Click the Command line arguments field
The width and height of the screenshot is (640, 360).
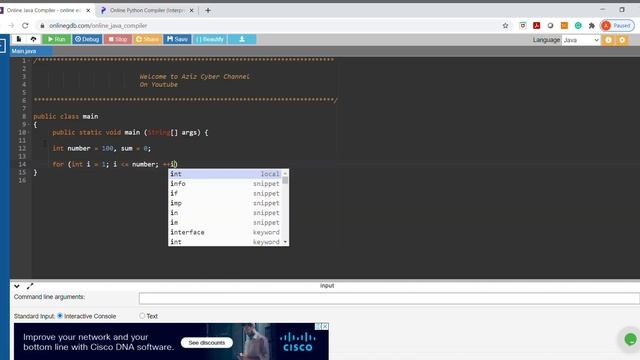click(x=389, y=298)
